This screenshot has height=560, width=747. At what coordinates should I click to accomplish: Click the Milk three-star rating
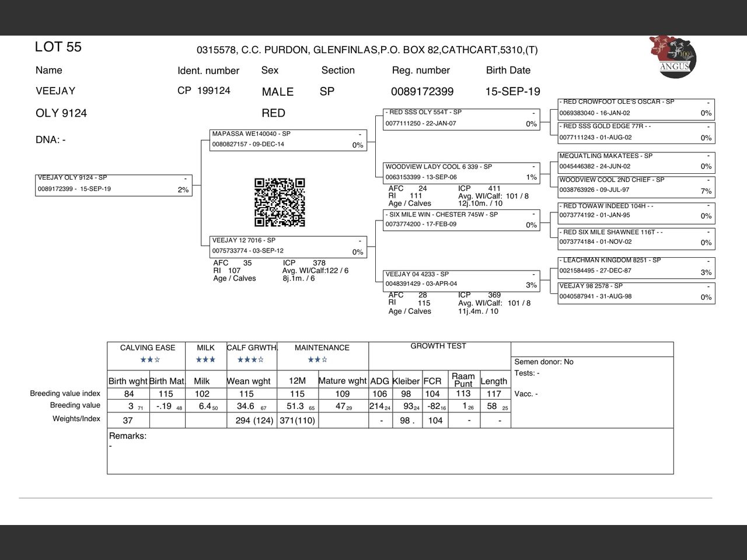tap(205, 360)
